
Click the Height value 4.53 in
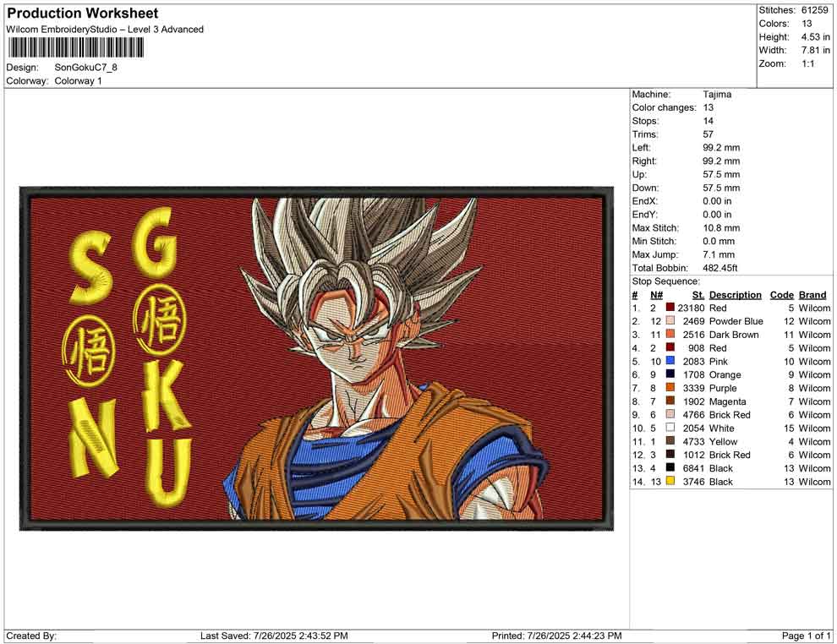[815, 37]
